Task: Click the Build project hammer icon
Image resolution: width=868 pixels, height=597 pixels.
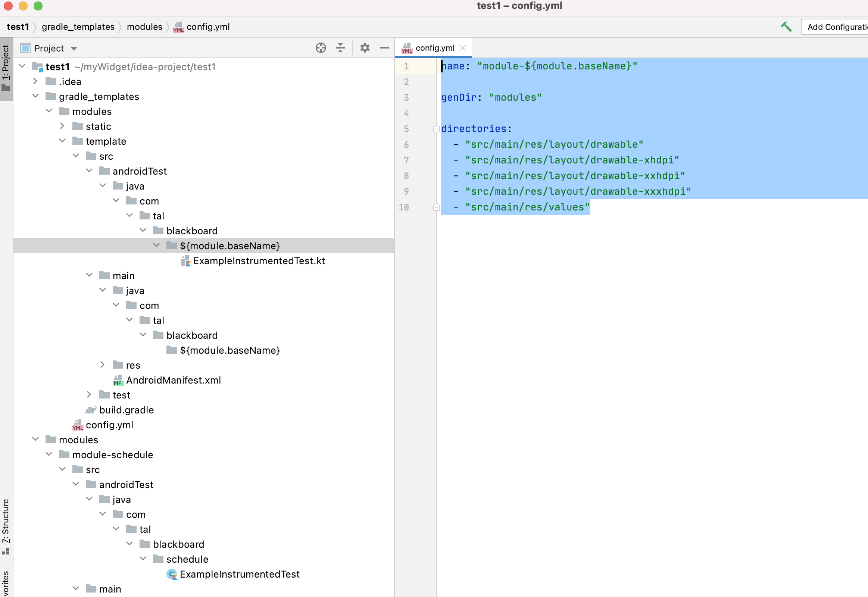Action: pos(786,26)
